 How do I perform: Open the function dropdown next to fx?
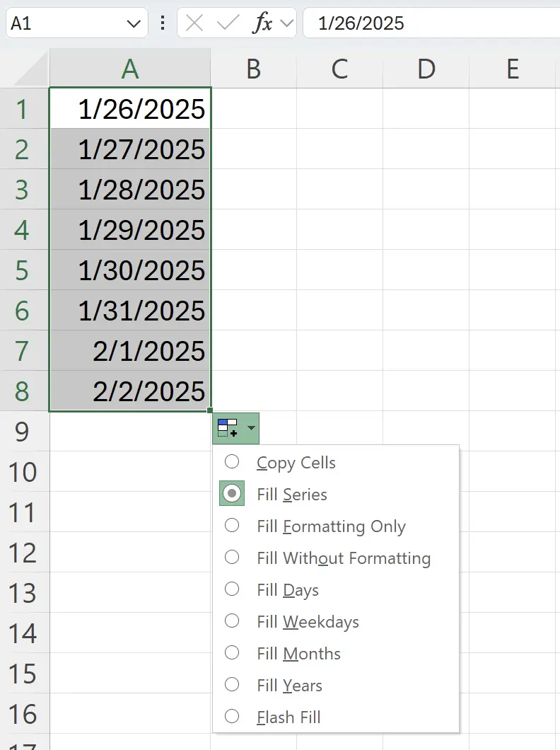(x=286, y=23)
